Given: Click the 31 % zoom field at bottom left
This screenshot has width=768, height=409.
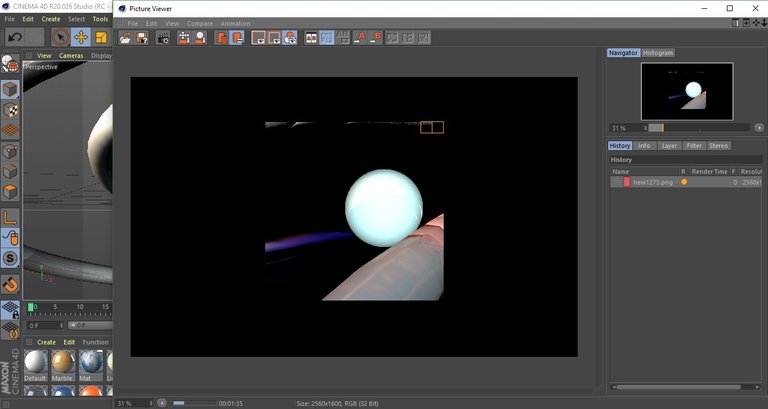Looking at the screenshot, I should 135,403.
